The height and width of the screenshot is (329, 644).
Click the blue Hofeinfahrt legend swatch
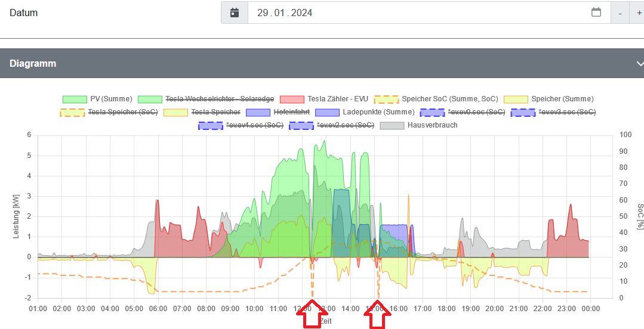point(258,112)
